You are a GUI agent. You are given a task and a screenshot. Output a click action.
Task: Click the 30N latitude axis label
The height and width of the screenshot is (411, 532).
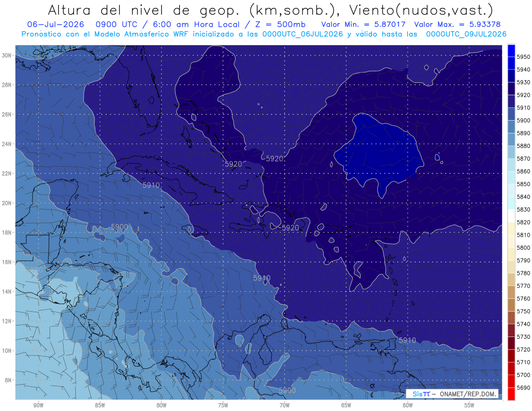[x=7, y=55]
